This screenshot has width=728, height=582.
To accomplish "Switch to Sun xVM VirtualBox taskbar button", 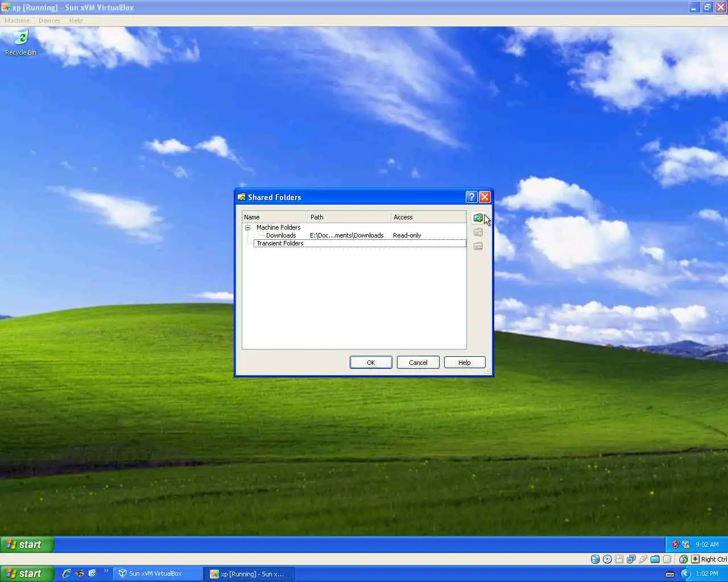I will (158, 573).
